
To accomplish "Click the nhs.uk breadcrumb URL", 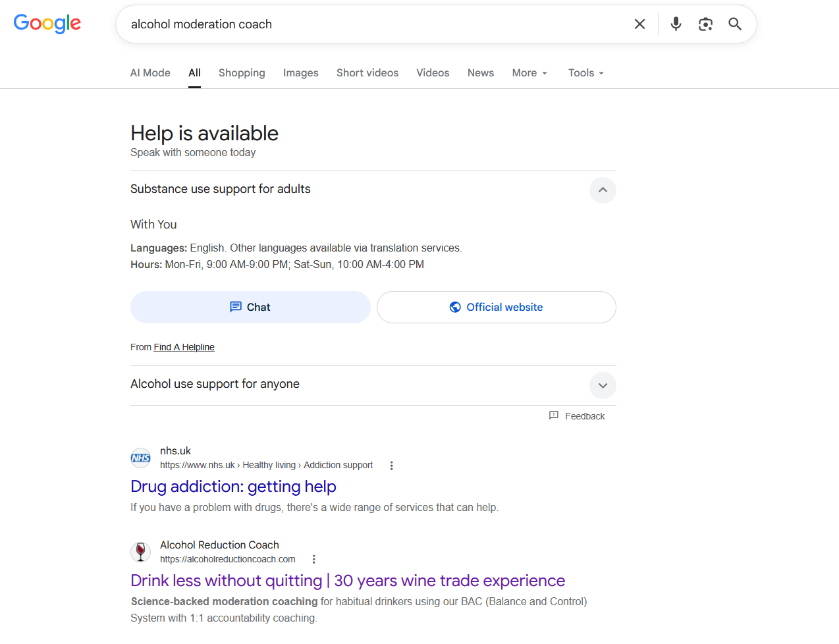I will 266,466.
